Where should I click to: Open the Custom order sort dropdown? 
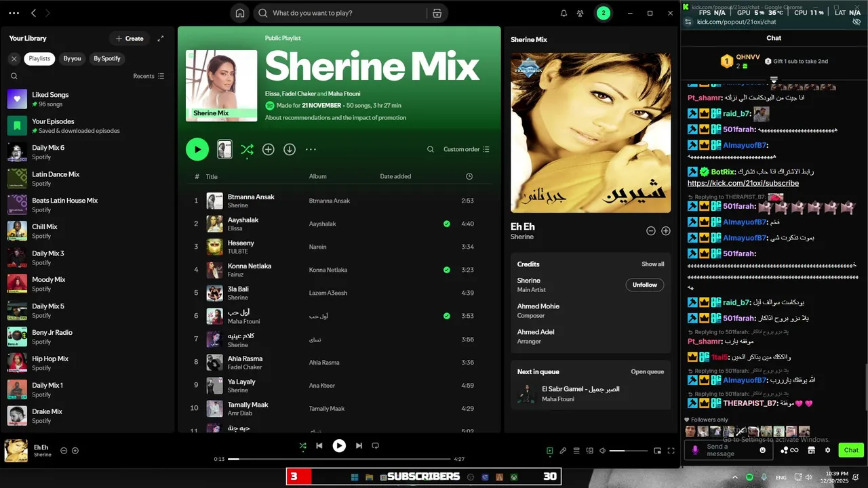click(467, 149)
